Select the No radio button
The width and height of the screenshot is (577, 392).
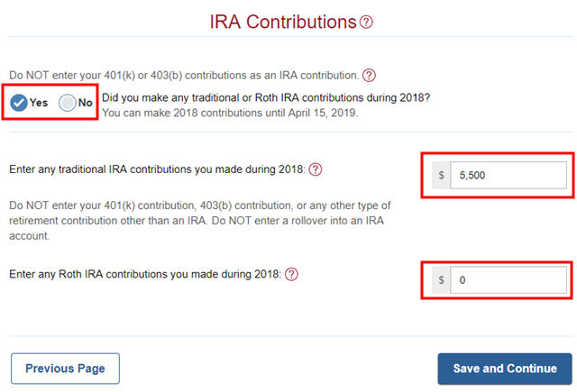coord(68,103)
